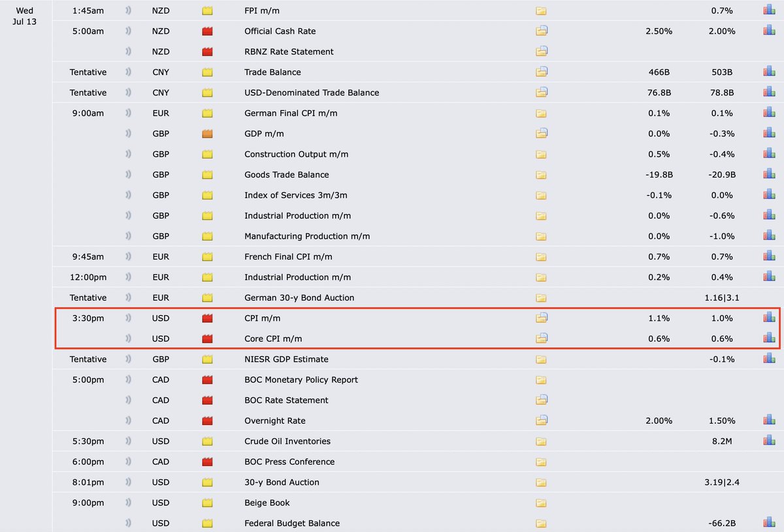Show the GDP m/m history chart icon

click(x=769, y=133)
